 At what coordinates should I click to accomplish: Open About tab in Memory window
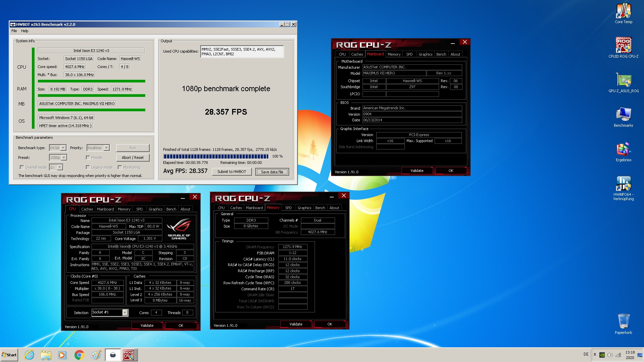(334, 208)
